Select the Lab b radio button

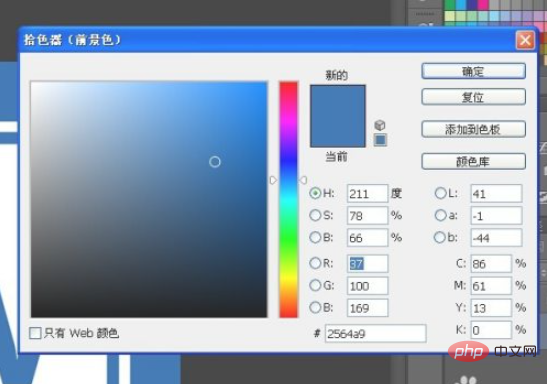point(440,238)
